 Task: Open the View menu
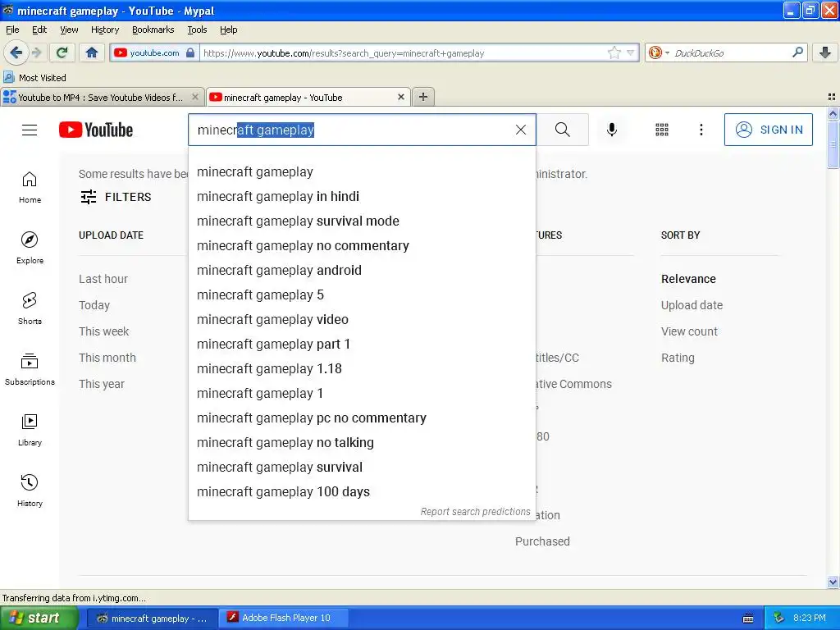pos(69,30)
